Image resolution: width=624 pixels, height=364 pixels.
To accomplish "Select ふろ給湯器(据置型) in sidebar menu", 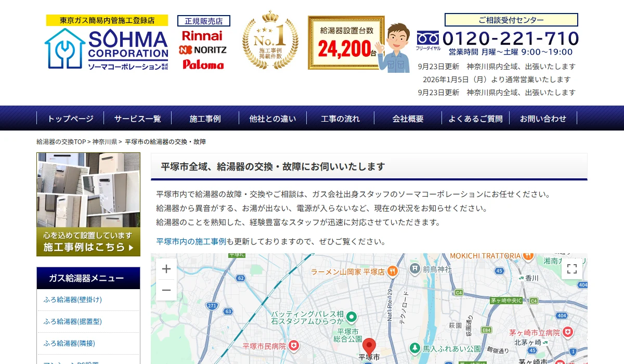I will click(x=88, y=321).
